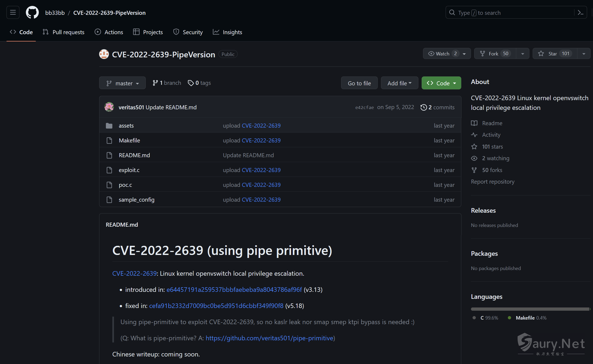
Task: Open the global navigation hamburger menu
Action: coord(13,12)
